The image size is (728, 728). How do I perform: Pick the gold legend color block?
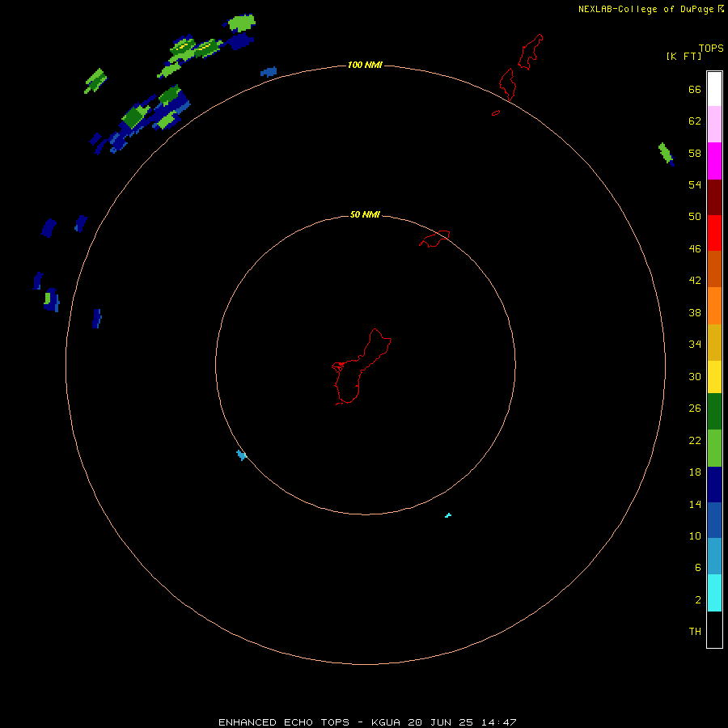click(714, 342)
